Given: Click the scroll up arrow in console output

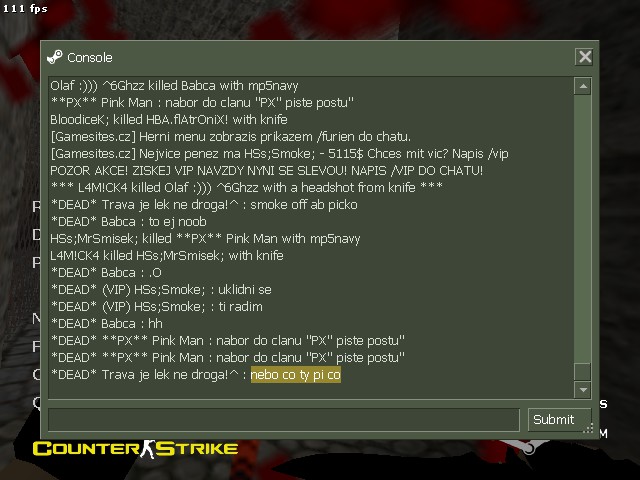Looking at the screenshot, I should (x=583, y=86).
